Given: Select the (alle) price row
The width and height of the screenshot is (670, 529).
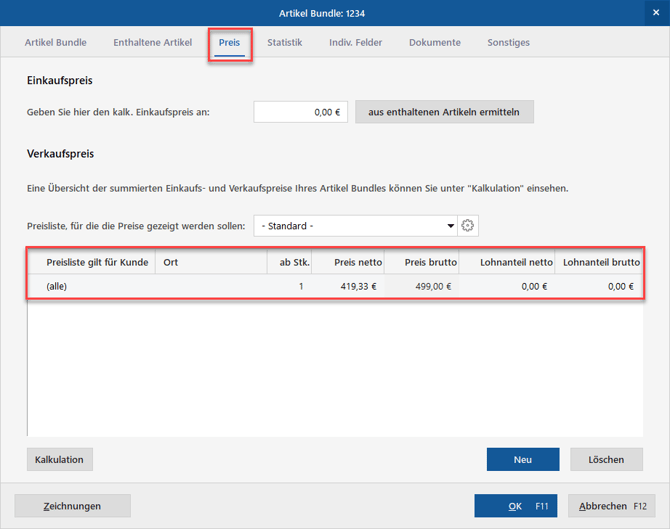Looking at the screenshot, I should [335, 286].
